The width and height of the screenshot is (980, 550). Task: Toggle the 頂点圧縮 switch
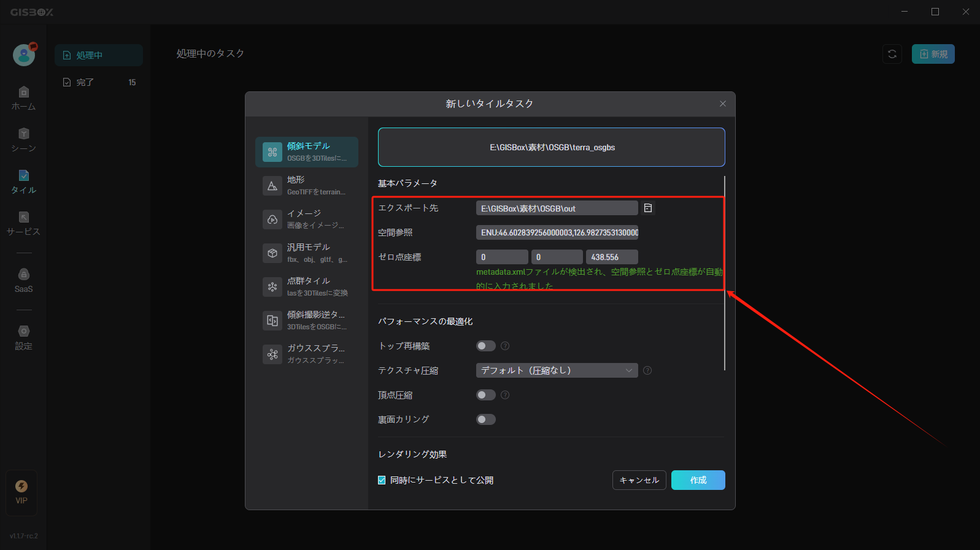(x=486, y=395)
